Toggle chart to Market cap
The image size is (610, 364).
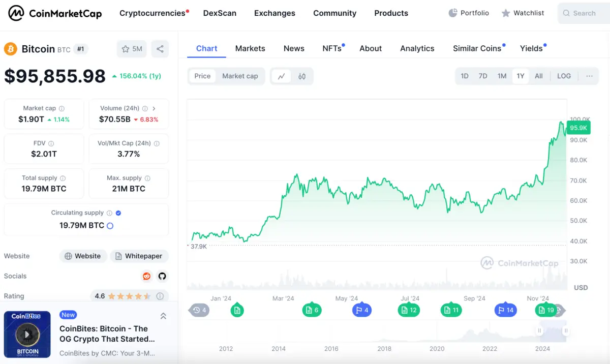point(240,76)
